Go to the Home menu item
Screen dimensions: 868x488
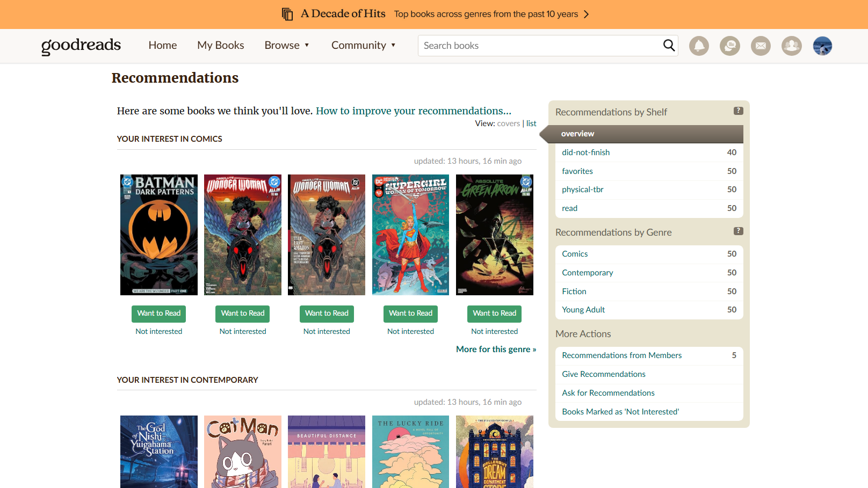coord(163,46)
